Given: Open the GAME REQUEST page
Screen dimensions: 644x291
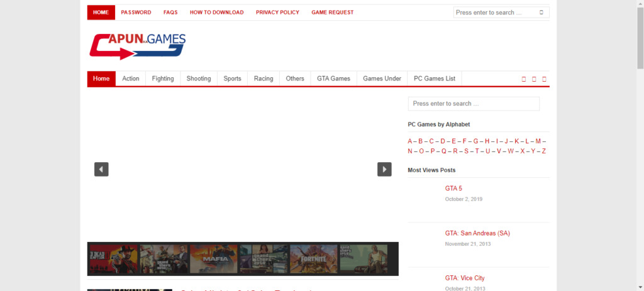Looking at the screenshot, I should coord(333,13).
